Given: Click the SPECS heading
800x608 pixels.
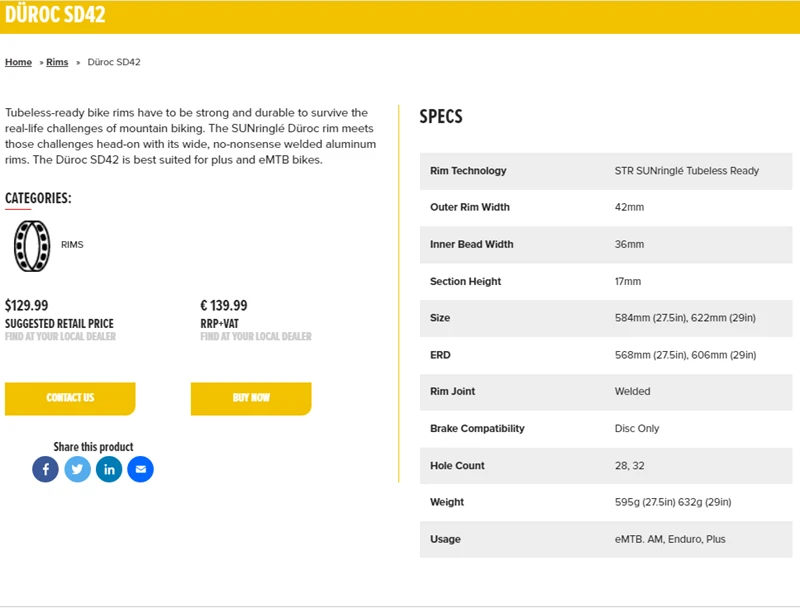Looking at the screenshot, I should (x=441, y=116).
